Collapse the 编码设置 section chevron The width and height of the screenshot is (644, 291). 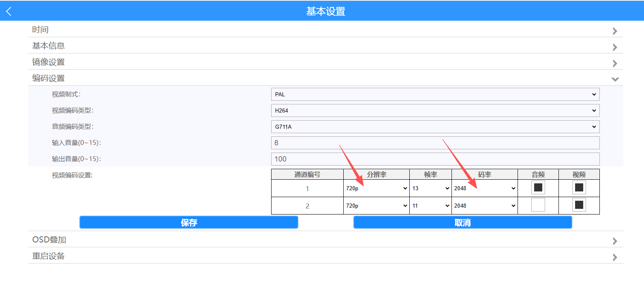point(614,79)
